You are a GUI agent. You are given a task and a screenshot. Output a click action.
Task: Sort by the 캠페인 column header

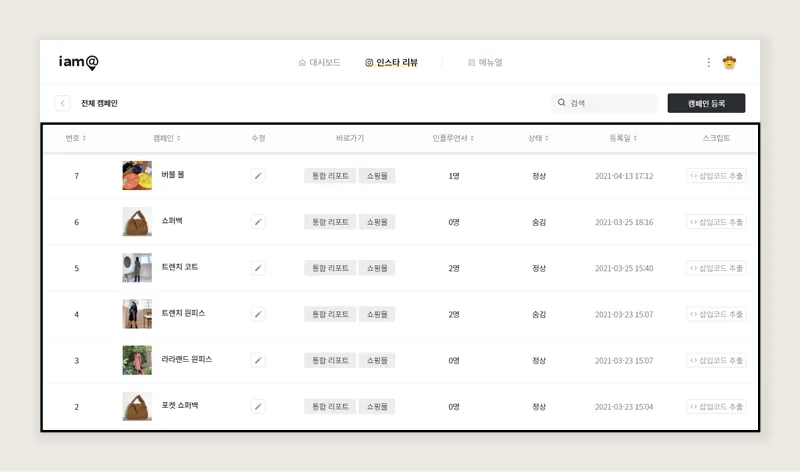point(167,138)
